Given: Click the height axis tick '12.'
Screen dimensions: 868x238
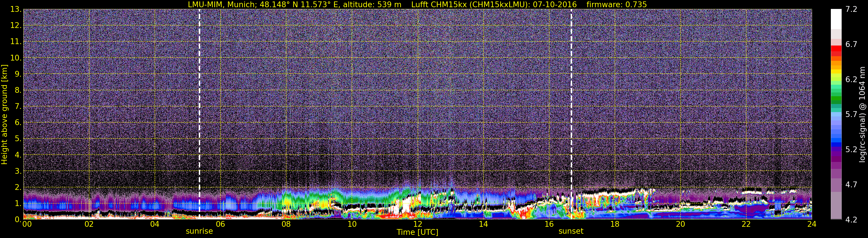Looking at the screenshot, I should (x=16, y=25).
